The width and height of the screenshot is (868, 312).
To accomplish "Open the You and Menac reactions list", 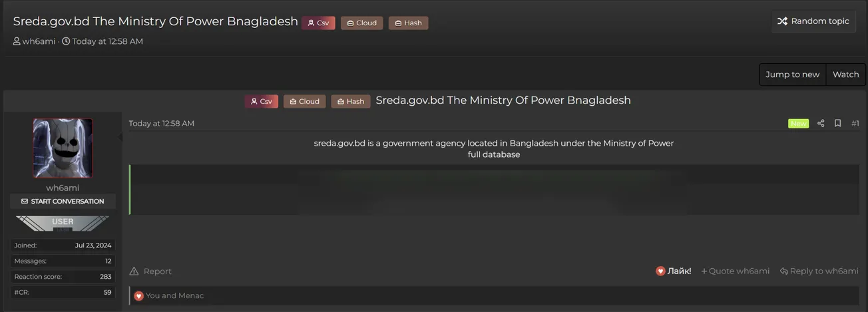I will [174, 295].
